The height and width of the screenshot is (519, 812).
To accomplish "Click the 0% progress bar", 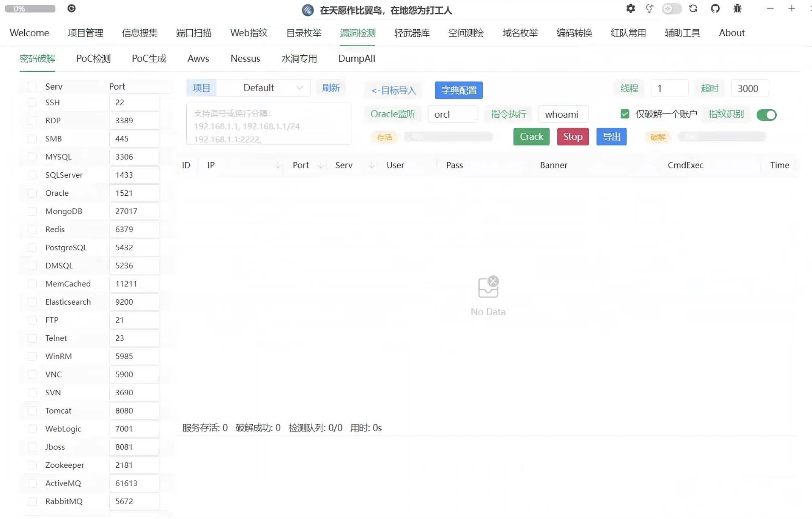I will pyautogui.click(x=30, y=8).
